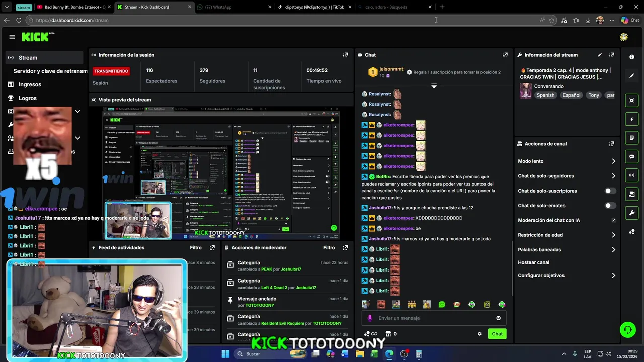Open OBS Studio from the taskbar

(x=405, y=354)
